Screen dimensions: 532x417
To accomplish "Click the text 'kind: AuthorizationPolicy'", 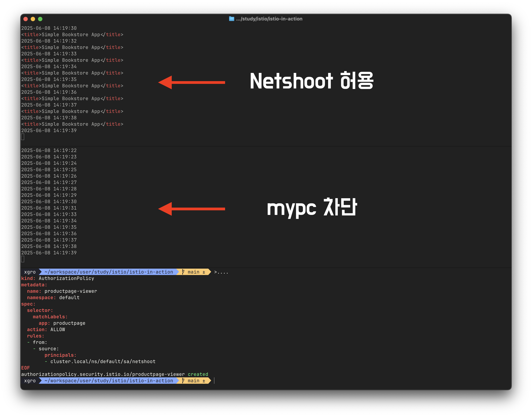I will [x=58, y=278].
